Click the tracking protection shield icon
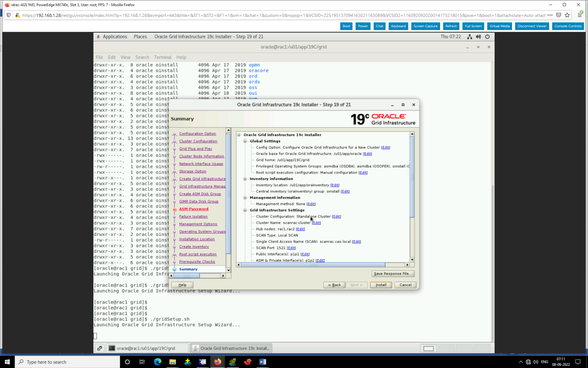Screen dimensions: 588x368 (9, 15)
